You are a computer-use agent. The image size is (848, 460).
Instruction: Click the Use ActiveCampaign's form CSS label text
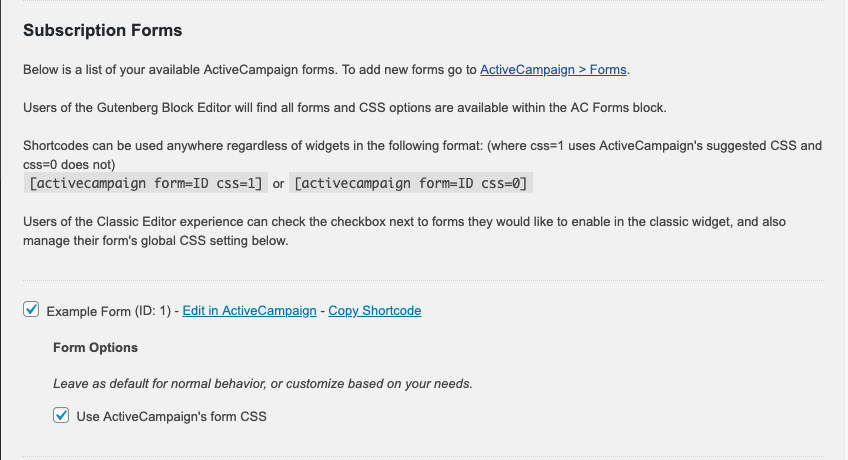click(x=172, y=417)
